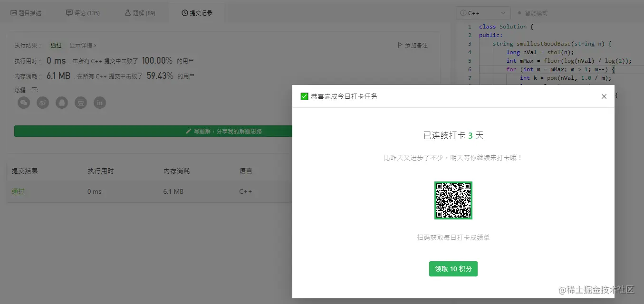Screen dimensions: 644x304
Task: Click '已连续打卡 3 天' streak text
Action: click(453, 135)
